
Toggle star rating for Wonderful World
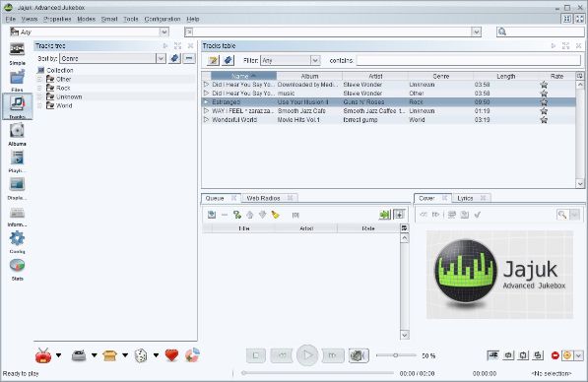coord(544,120)
